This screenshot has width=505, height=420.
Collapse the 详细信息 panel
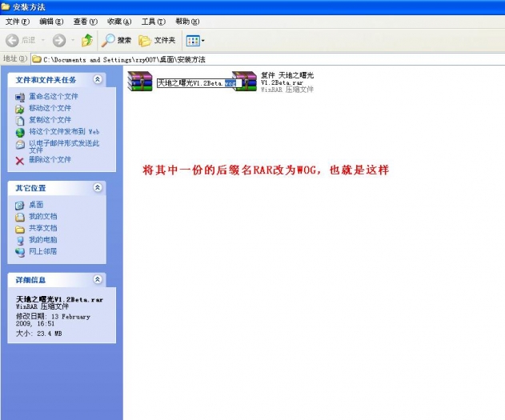pyautogui.click(x=98, y=280)
